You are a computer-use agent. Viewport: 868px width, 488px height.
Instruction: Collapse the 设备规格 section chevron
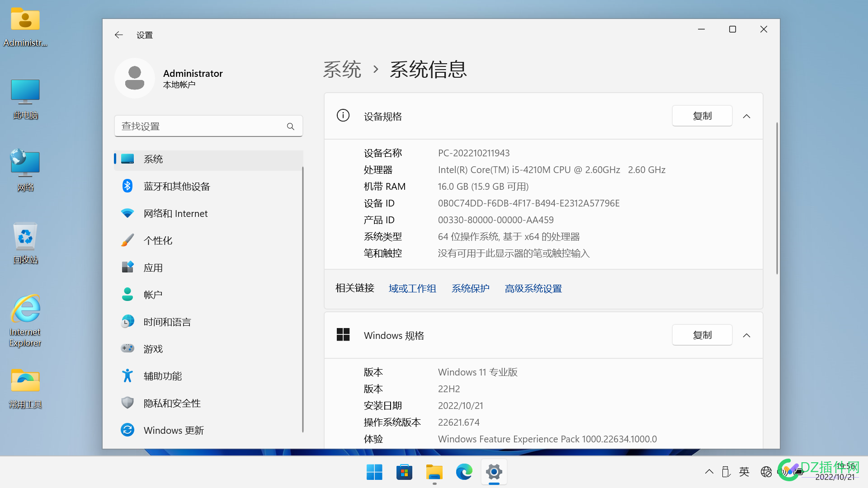(x=747, y=116)
